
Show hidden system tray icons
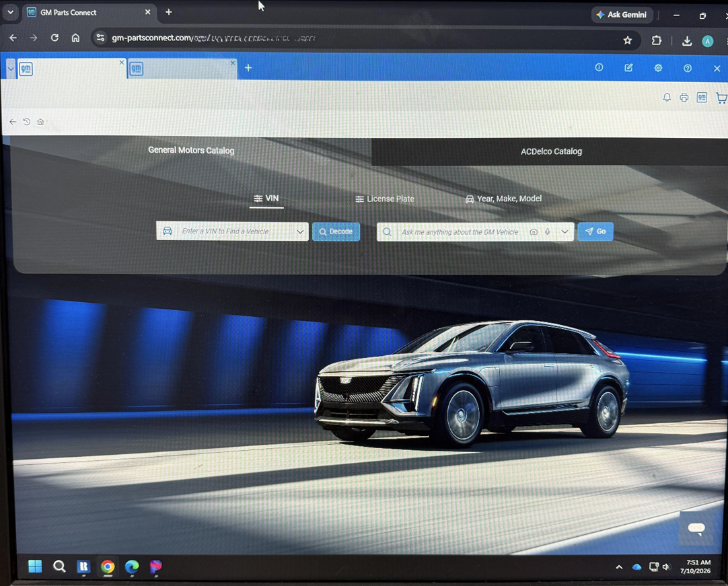point(619,567)
